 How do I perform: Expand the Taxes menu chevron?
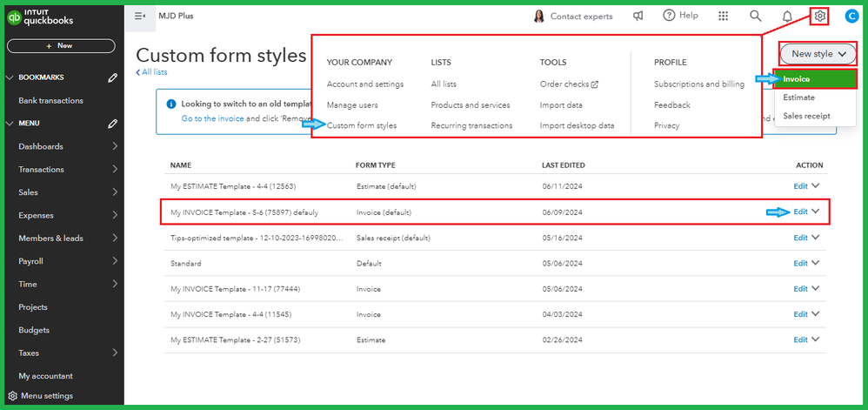pos(115,353)
